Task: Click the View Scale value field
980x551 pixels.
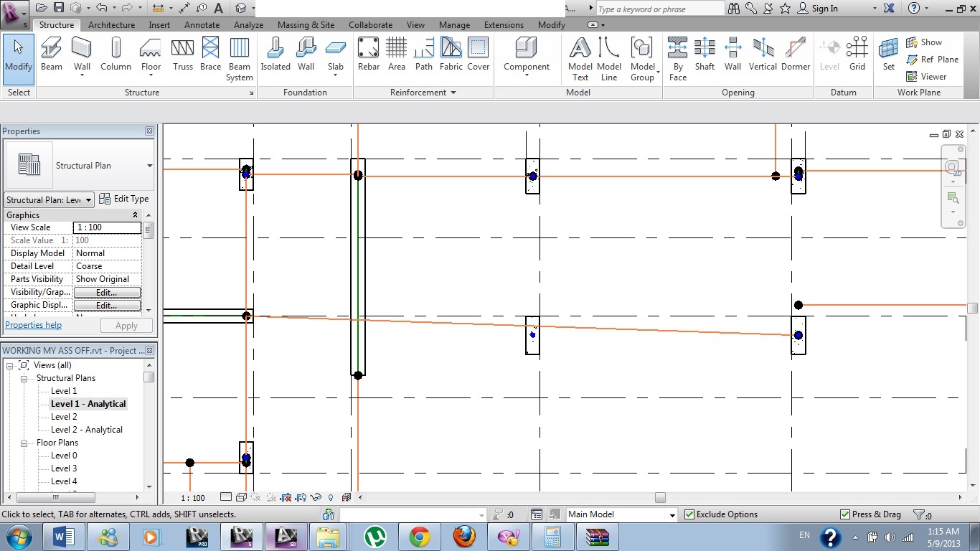Action: [107, 227]
